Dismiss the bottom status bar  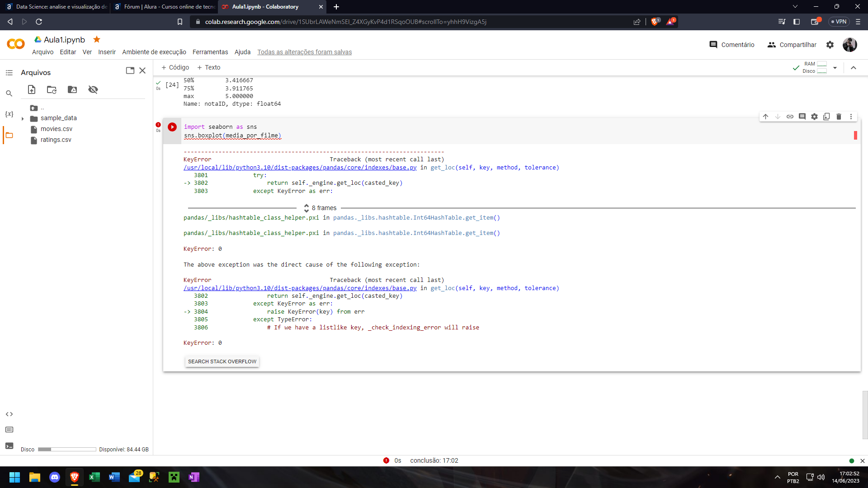tap(862, 461)
